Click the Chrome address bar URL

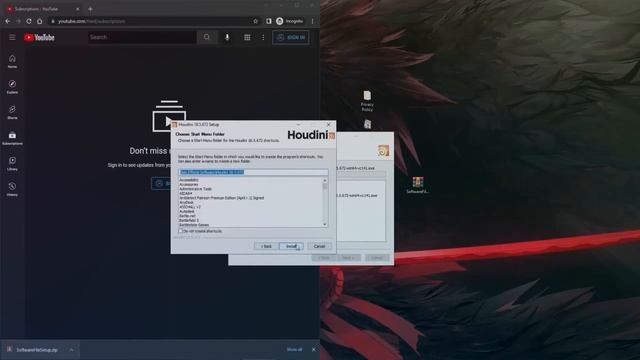91,21
